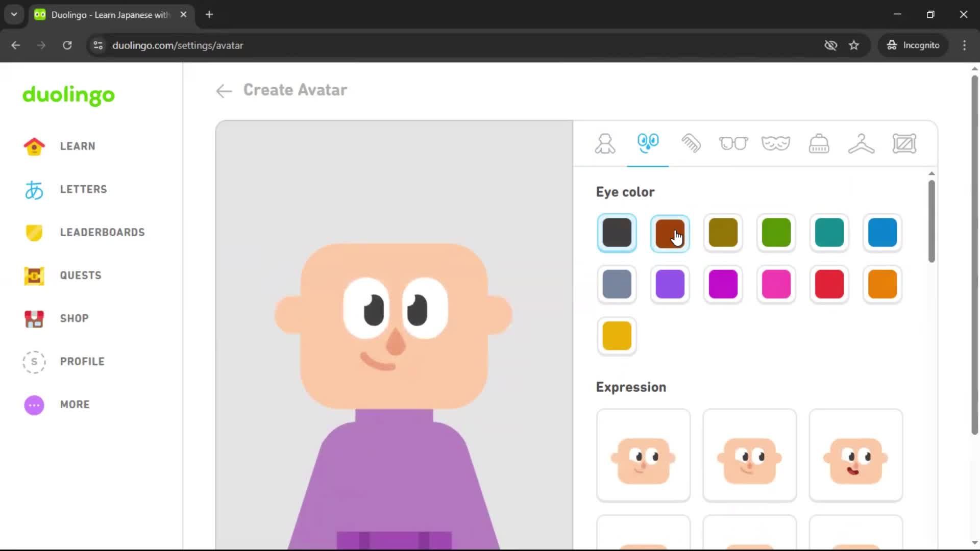Viewport: 980px width, 551px height.
Task: Open the hair styles tab using comb icon
Action: (692, 143)
